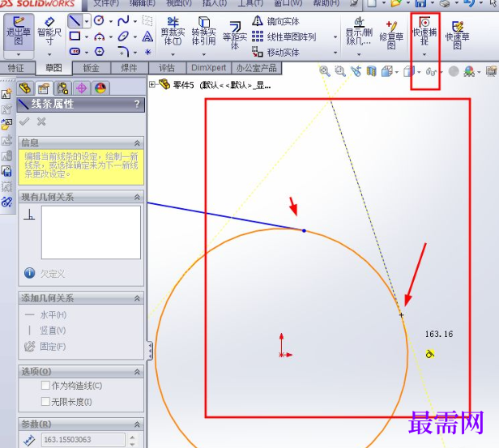Image resolution: width=499 pixels, height=448 pixels.
Task: Select the Straight Slot tool
Action: tap(75, 51)
